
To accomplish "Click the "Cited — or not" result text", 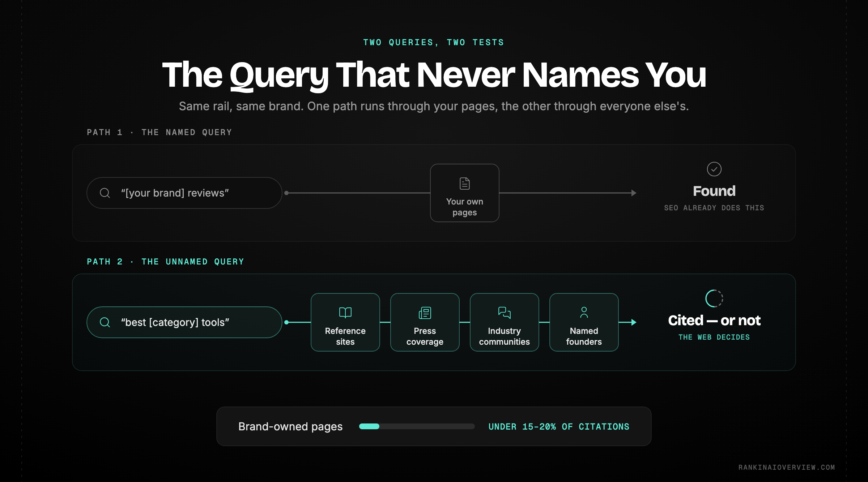I will point(714,320).
